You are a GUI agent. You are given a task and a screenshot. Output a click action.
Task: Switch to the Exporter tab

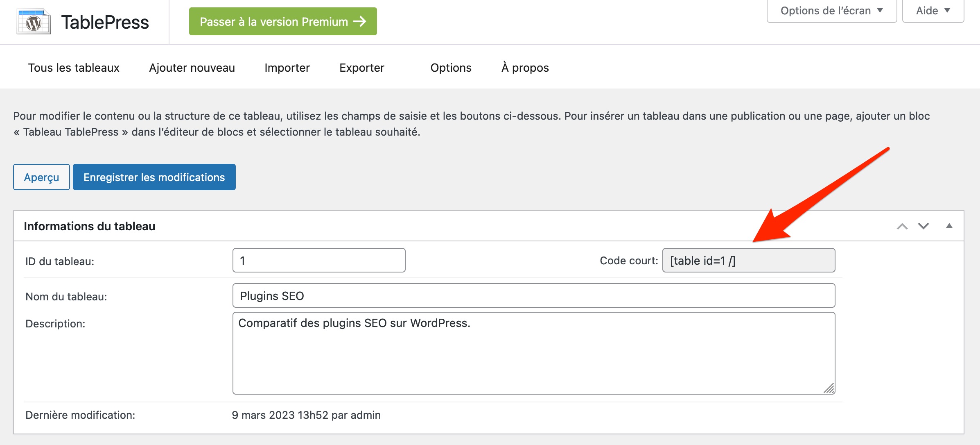click(362, 68)
